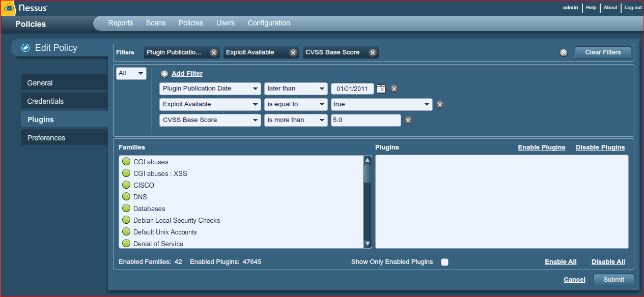The width and height of the screenshot is (644, 297).
Task: Open the Exploit Available field dropdown
Action: (210, 105)
